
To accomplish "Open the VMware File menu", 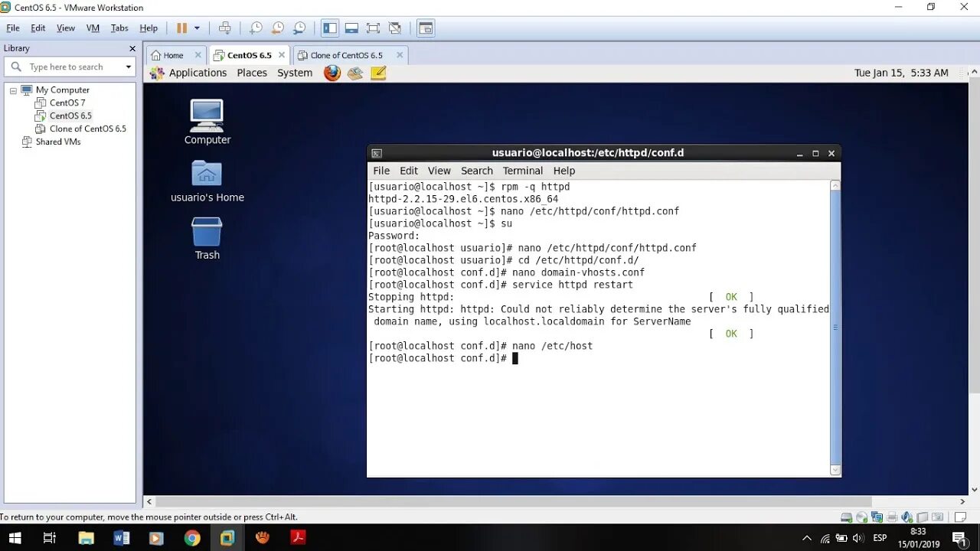I will 13,28.
